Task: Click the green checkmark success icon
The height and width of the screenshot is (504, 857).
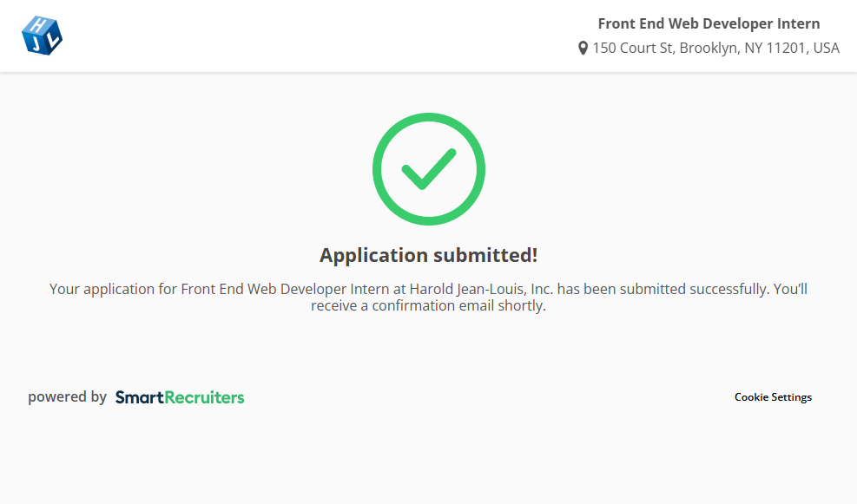Action: (429, 169)
